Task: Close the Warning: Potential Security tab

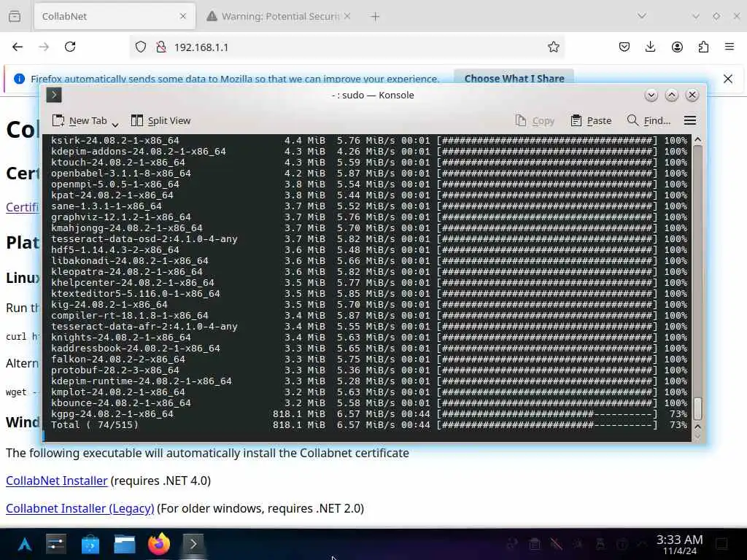Action: pyautogui.click(x=347, y=16)
